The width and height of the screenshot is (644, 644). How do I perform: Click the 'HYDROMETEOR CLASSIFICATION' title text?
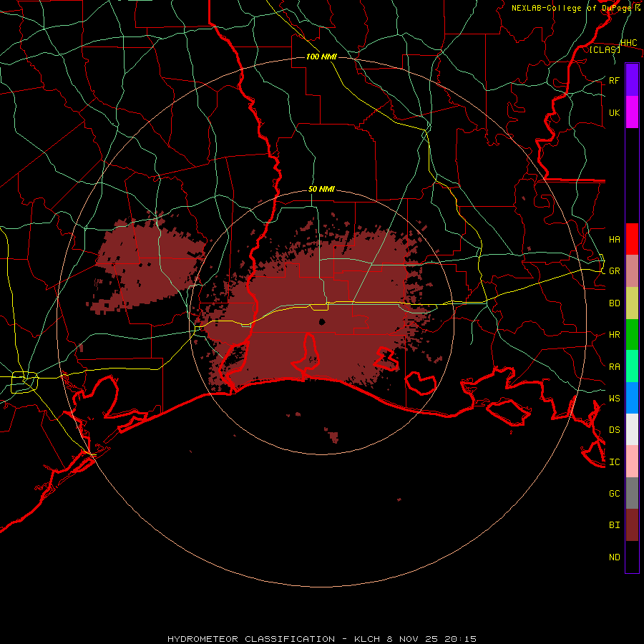(x=251, y=639)
